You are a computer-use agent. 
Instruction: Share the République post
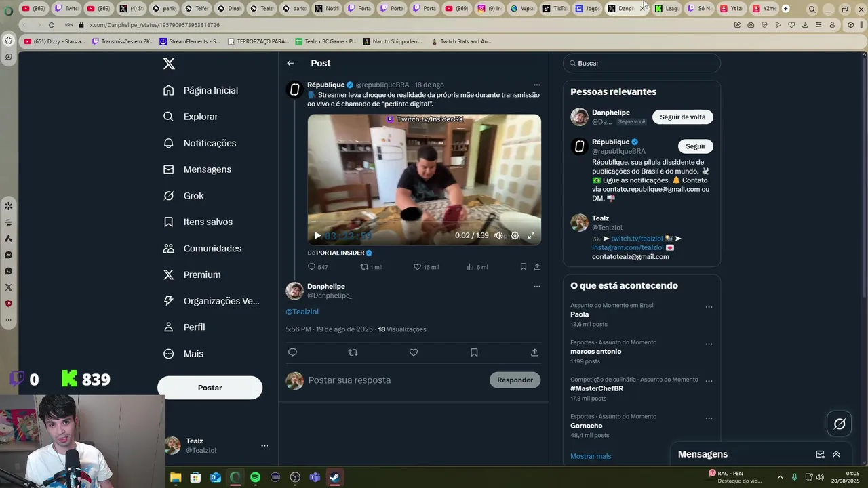click(537, 267)
